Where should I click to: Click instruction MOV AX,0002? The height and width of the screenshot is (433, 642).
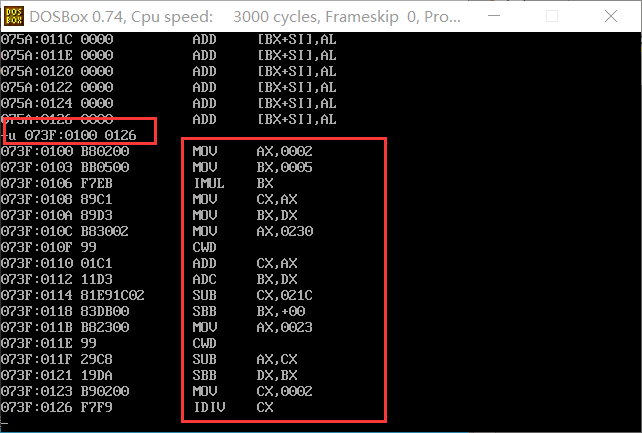tap(252, 151)
